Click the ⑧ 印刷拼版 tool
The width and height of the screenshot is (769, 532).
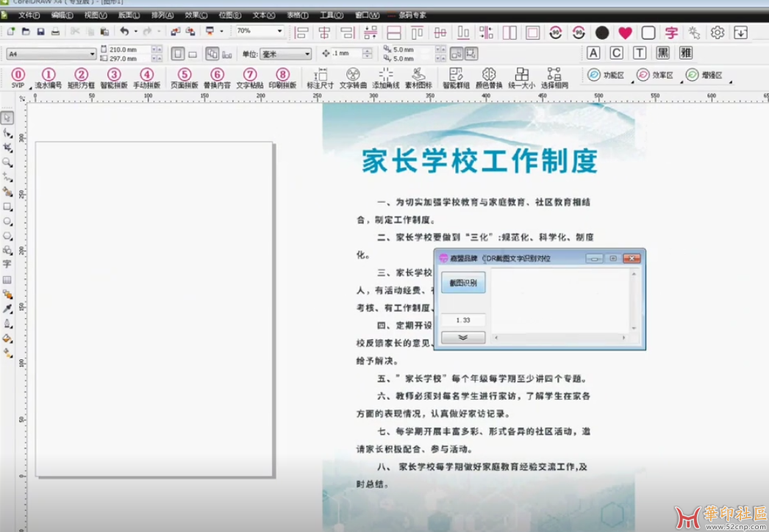282,78
